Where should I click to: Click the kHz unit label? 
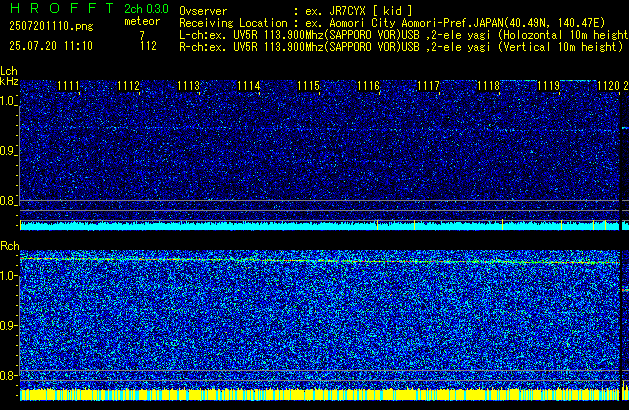[9, 81]
